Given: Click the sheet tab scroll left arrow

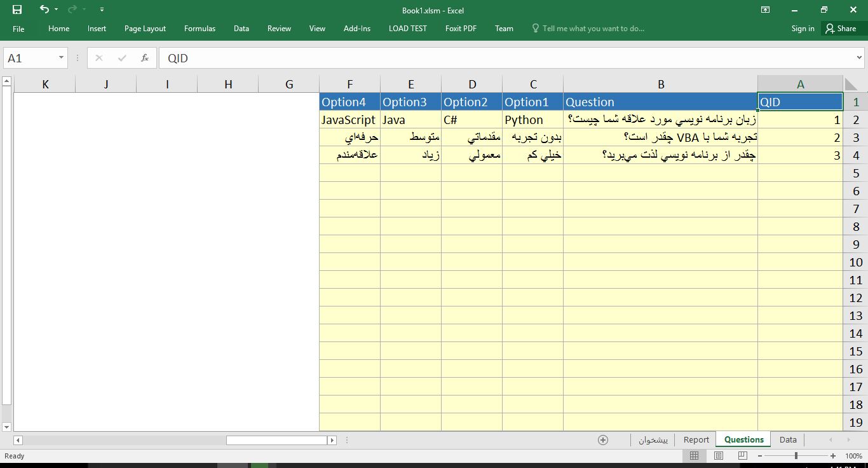Looking at the screenshot, I should [830, 439].
